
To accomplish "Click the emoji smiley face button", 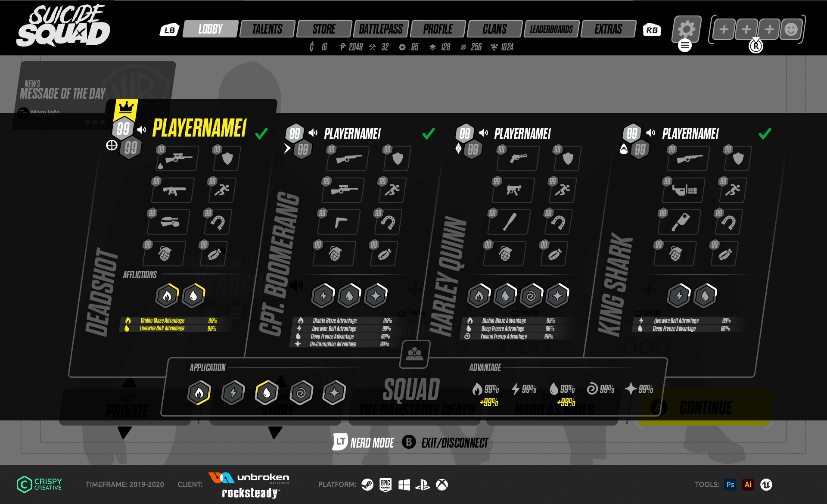I will 791,29.
